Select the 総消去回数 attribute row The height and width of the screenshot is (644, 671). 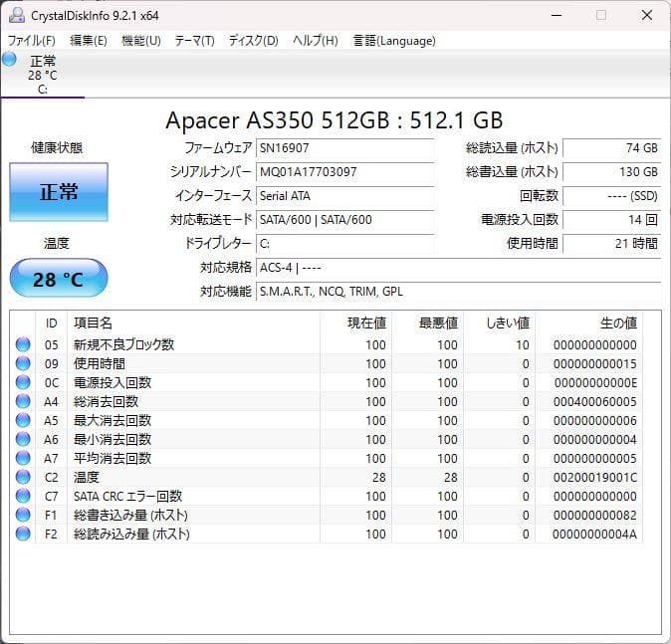327,401
